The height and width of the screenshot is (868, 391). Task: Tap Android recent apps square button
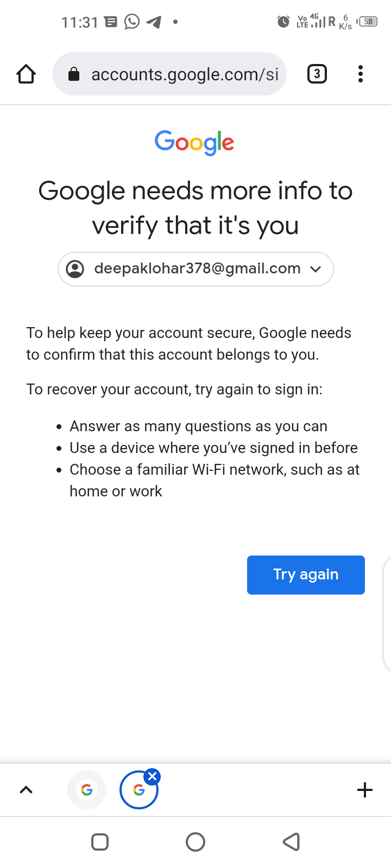[x=100, y=842]
